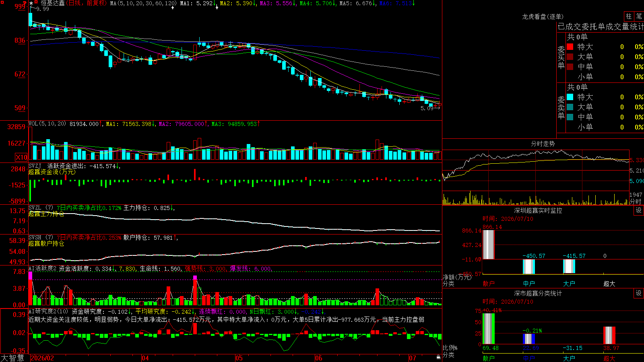Open 设 settings for 深市超赢分类统计
Image resolution: width=644 pixels, height=362 pixels.
[x=639, y=293]
